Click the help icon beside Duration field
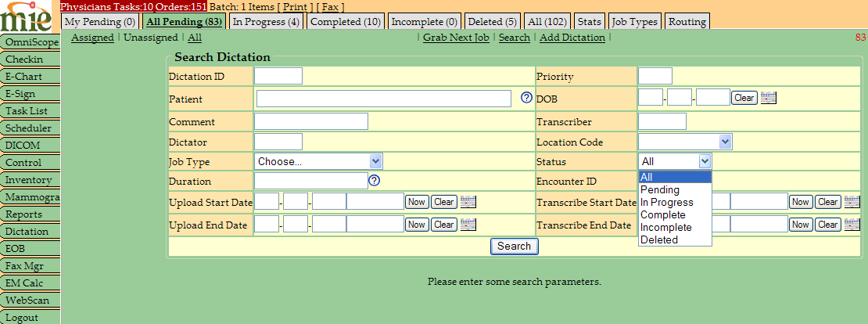 [x=374, y=181]
